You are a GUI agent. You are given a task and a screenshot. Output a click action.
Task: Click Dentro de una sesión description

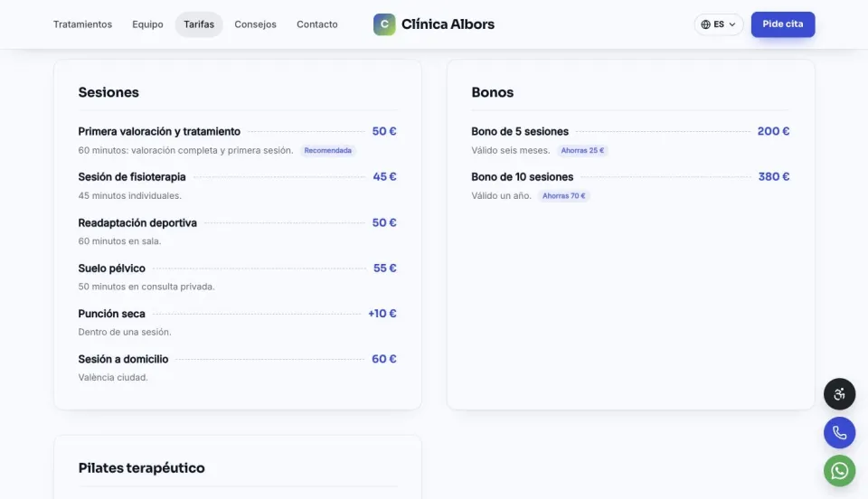point(125,332)
